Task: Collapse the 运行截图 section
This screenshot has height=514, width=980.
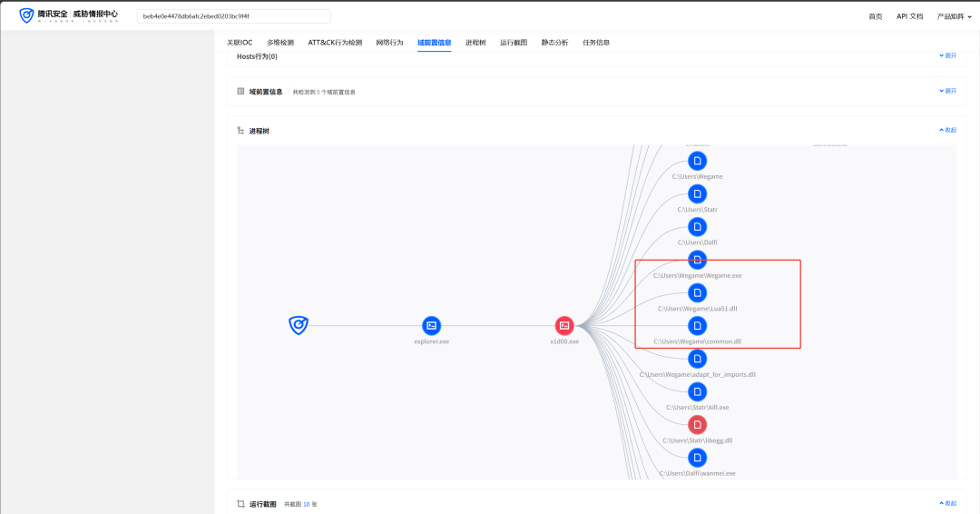Action: [x=948, y=503]
